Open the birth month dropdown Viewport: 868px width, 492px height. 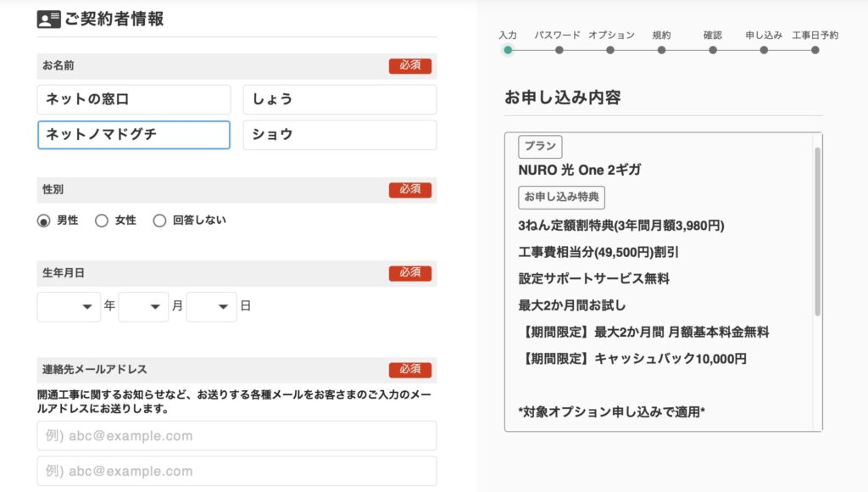point(143,306)
